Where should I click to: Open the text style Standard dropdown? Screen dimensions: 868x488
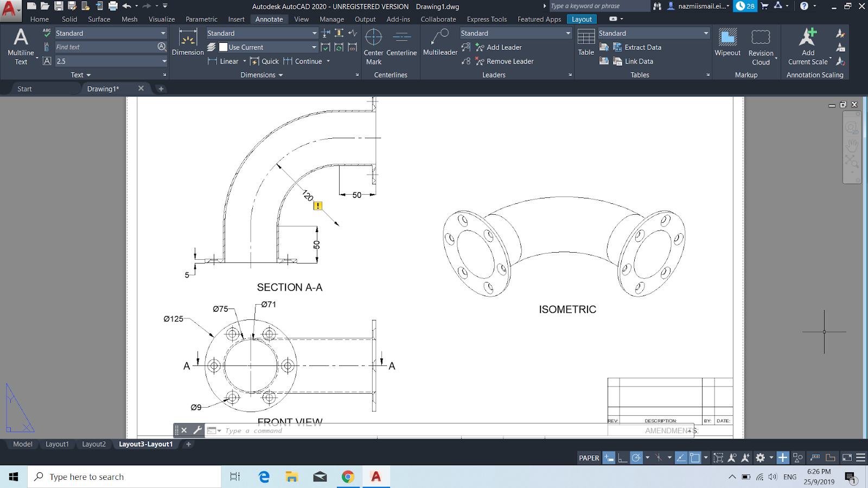point(163,33)
